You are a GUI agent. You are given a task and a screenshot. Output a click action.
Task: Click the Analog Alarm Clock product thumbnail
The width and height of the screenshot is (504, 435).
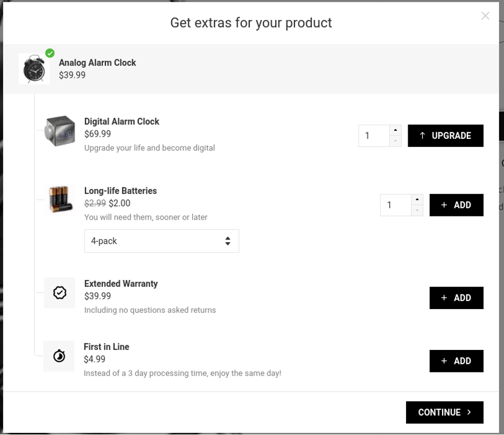(x=33, y=68)
